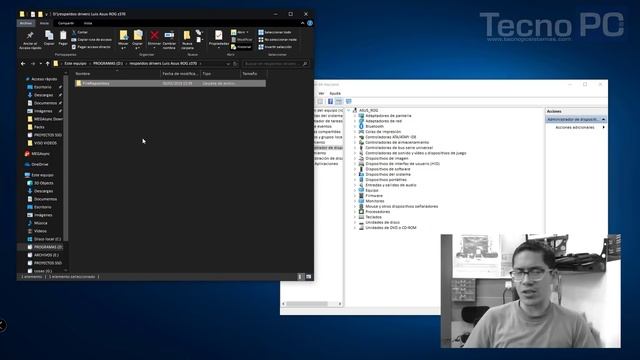Expand Controladoras de bus serie universal

[355, 148]
